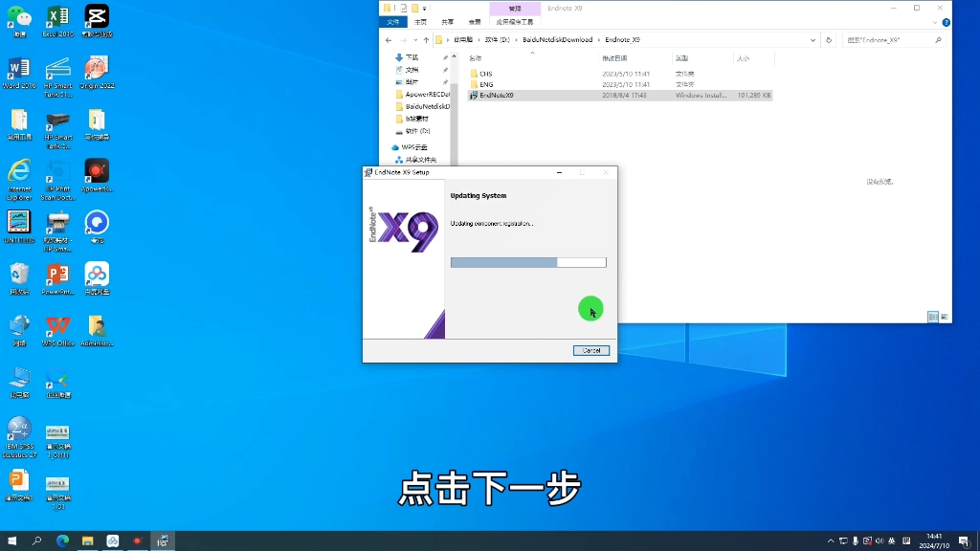This screenshot has width=980, height=551.
Task: Sort by the 名称 column header
Action: tap(476, 58)
